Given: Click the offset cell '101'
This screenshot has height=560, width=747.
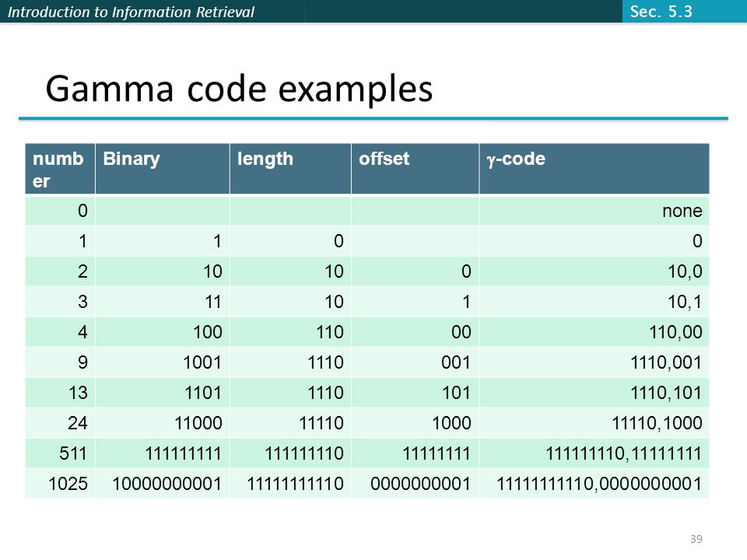Looking at the screenshot, I should pyautogui.click(x=415, y=393).
